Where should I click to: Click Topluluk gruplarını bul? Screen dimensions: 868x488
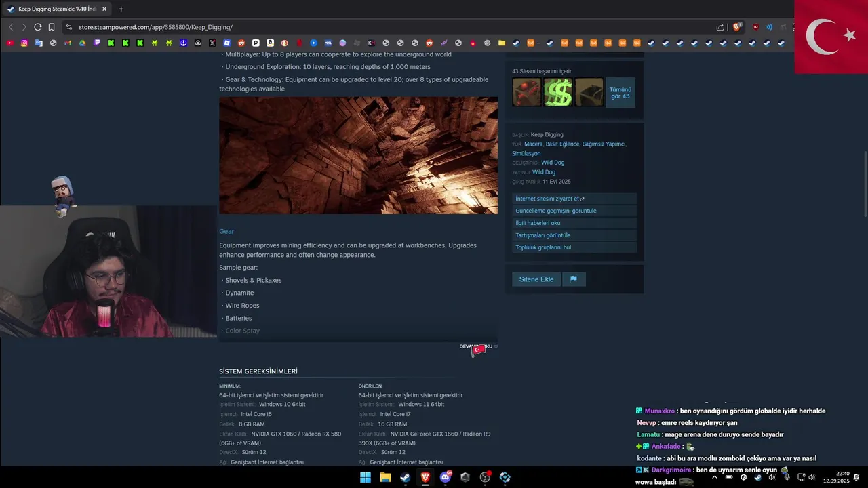[x=574, y=247]
